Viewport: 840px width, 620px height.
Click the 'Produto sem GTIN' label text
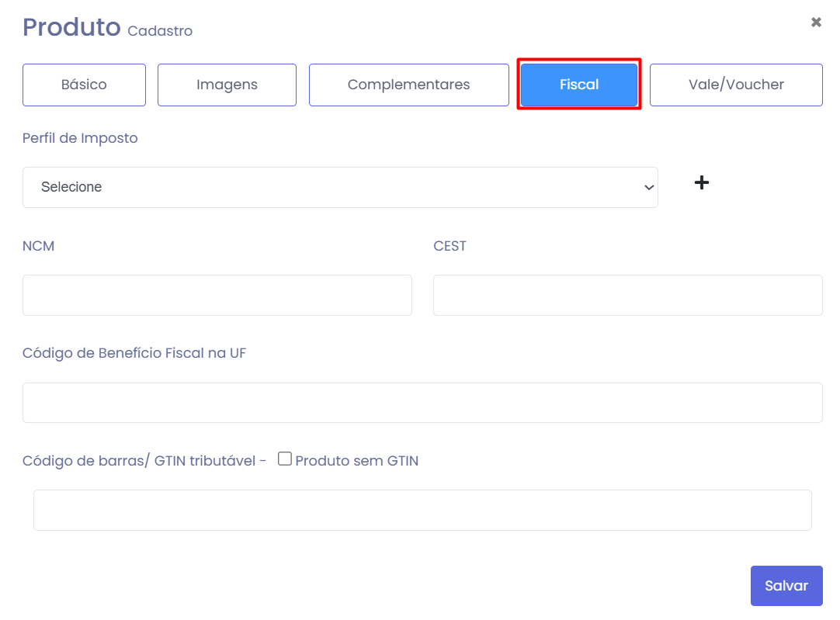(356, 461)
